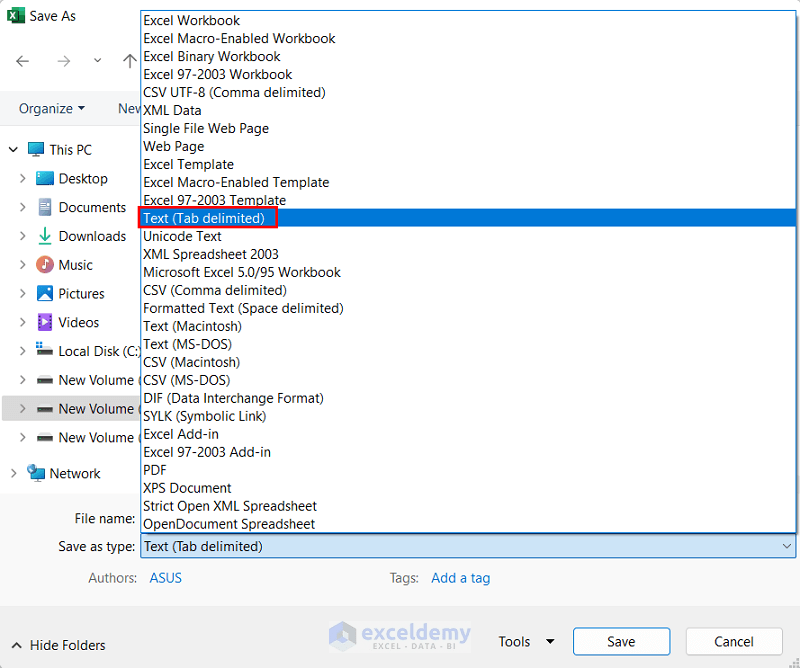Select the Videos folder icon
Viewport: 800px width, 668px height.
pos(45,323)
